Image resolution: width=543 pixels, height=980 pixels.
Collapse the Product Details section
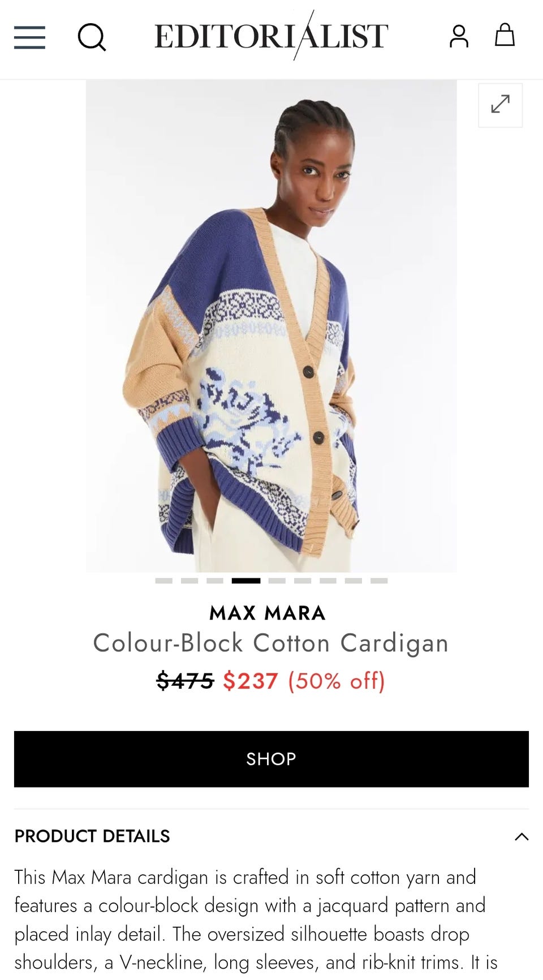(522, 836)
